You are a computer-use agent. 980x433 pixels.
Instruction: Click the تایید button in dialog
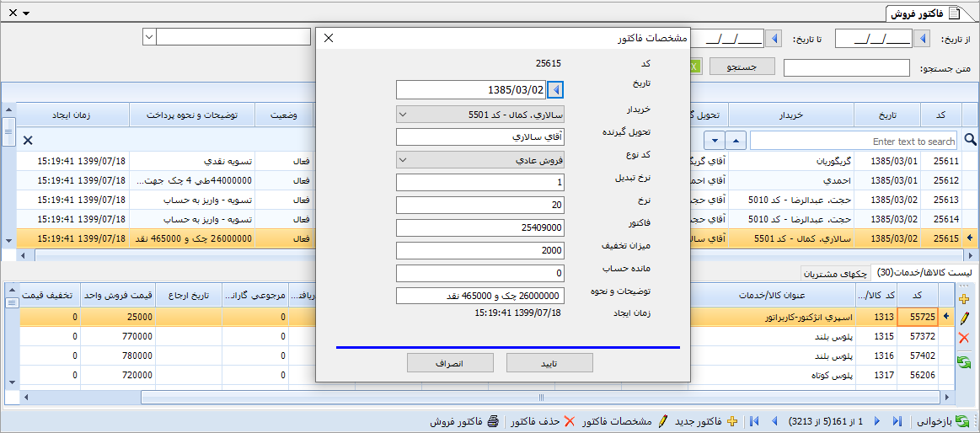549,362
